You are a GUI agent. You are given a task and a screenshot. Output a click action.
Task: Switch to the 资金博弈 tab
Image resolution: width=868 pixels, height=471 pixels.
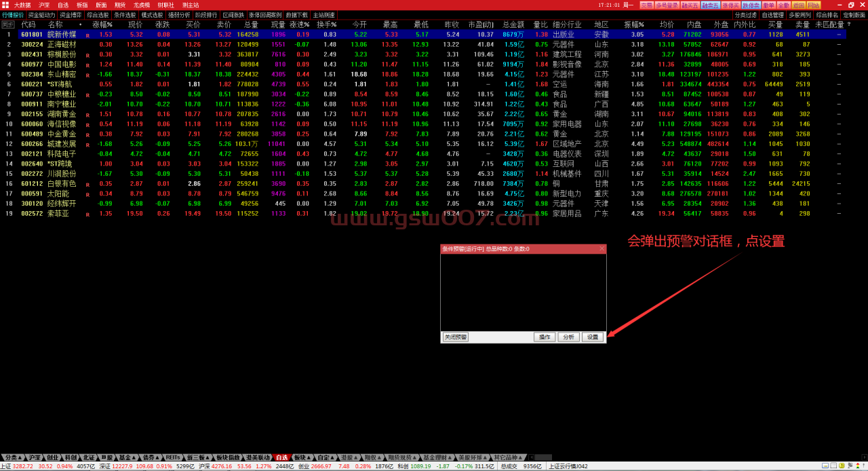[x=71, y=14]
